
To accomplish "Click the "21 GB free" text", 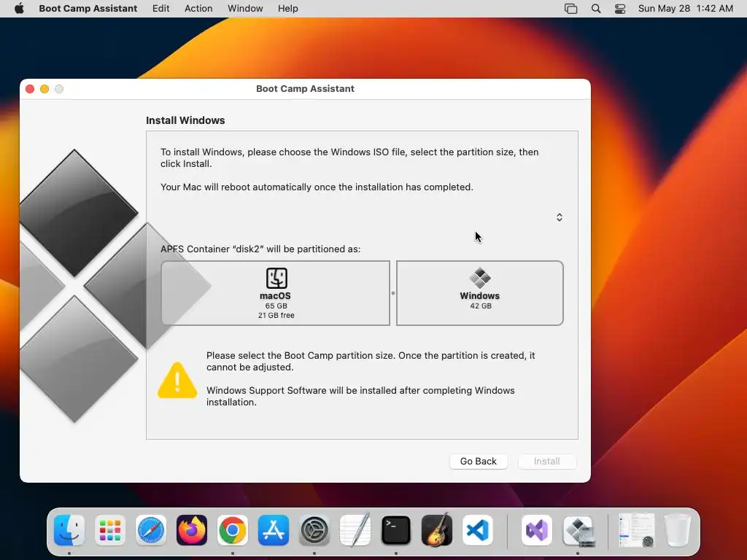I will click(276, 315).
